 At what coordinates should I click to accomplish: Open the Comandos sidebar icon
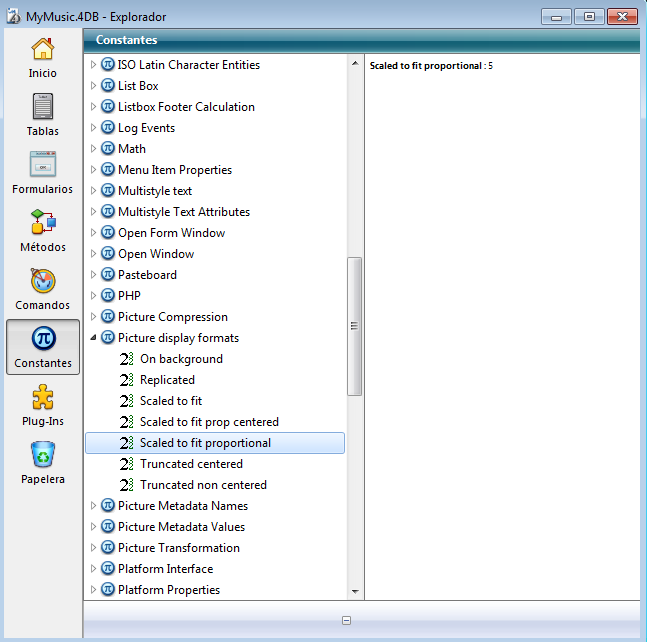pyautogui.click(x=42, y=282)
